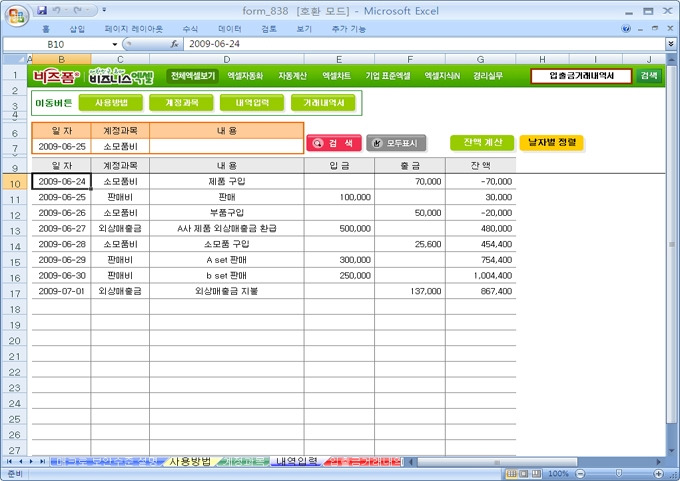Viewport: 680px width, 481px height.
Task: Go to first sheet tab arrow
Action: tap(9, 461)
